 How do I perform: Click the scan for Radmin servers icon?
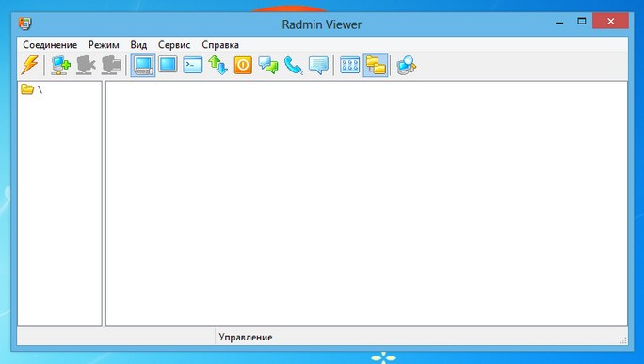click(x=407, y=65)
